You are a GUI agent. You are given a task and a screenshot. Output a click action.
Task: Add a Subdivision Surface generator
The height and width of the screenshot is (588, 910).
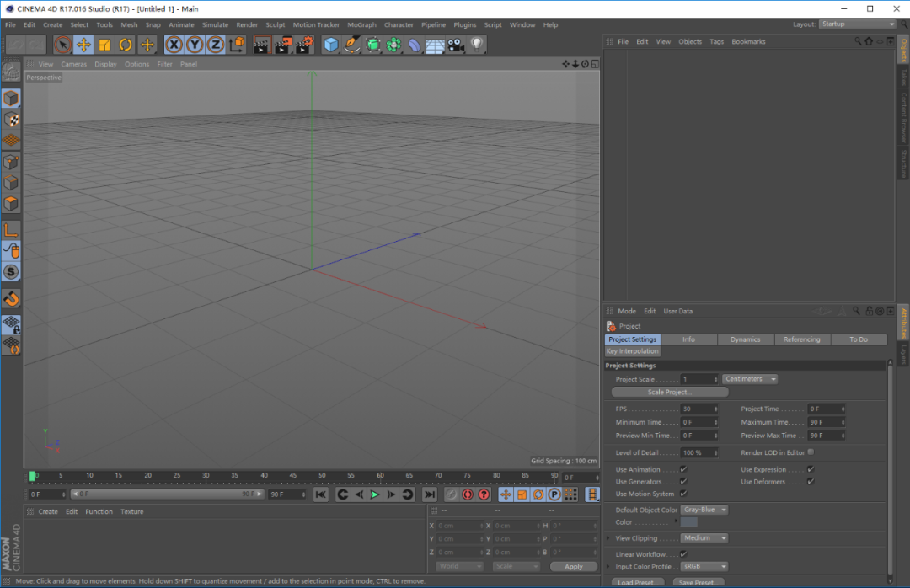(x=372, y=45)
